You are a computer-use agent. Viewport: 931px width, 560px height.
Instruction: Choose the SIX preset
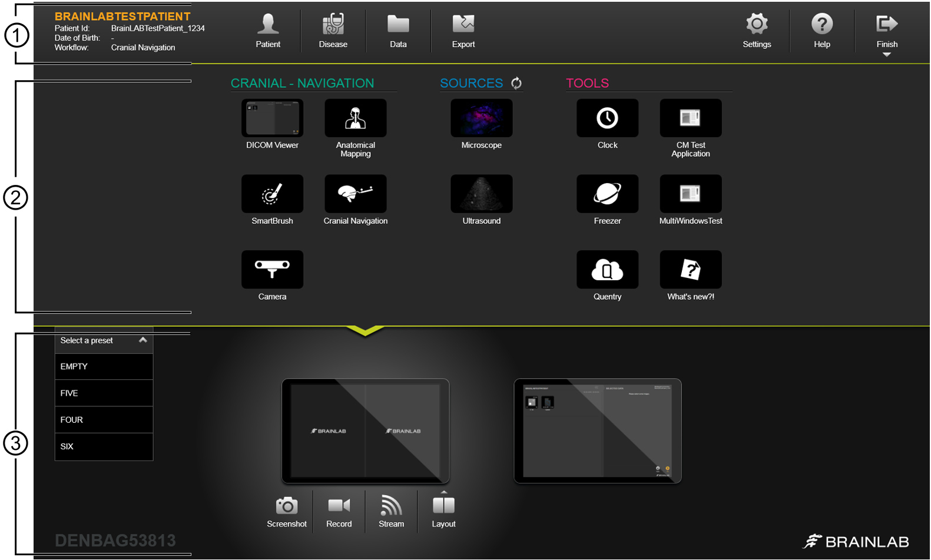tap(104, 447)
